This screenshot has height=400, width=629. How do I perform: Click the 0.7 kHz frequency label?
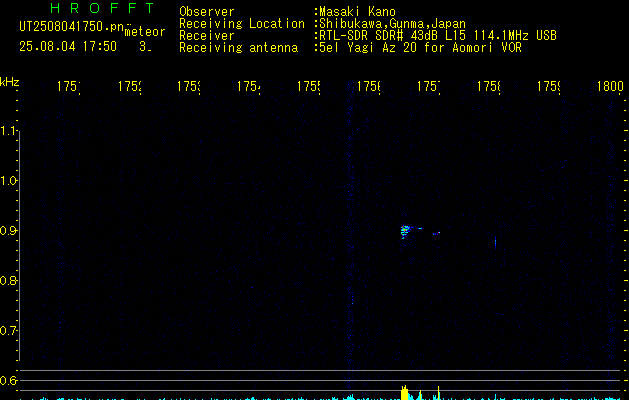point(8,331)
